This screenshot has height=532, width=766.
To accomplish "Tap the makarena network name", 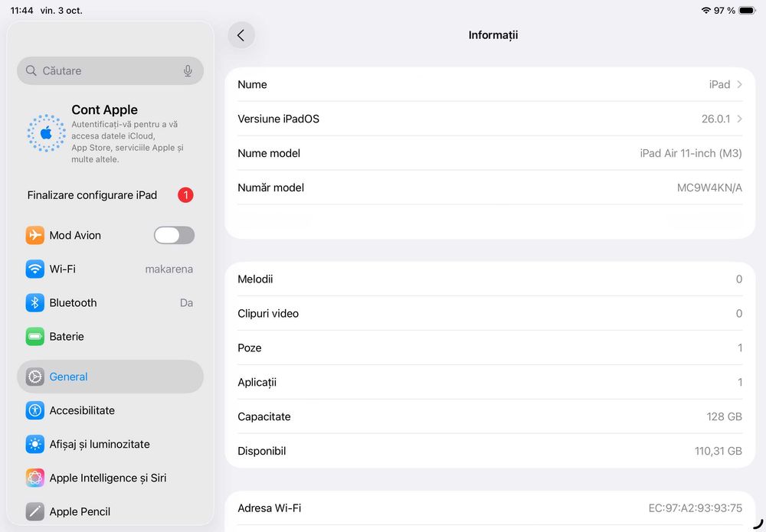I will (169, 269).
